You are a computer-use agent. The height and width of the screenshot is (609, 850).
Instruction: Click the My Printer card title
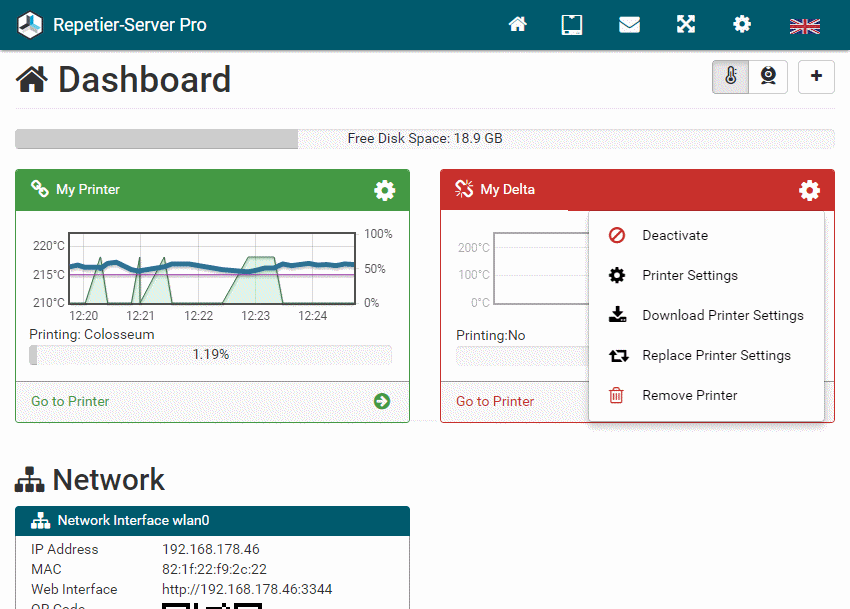click(x=88, y=189)
